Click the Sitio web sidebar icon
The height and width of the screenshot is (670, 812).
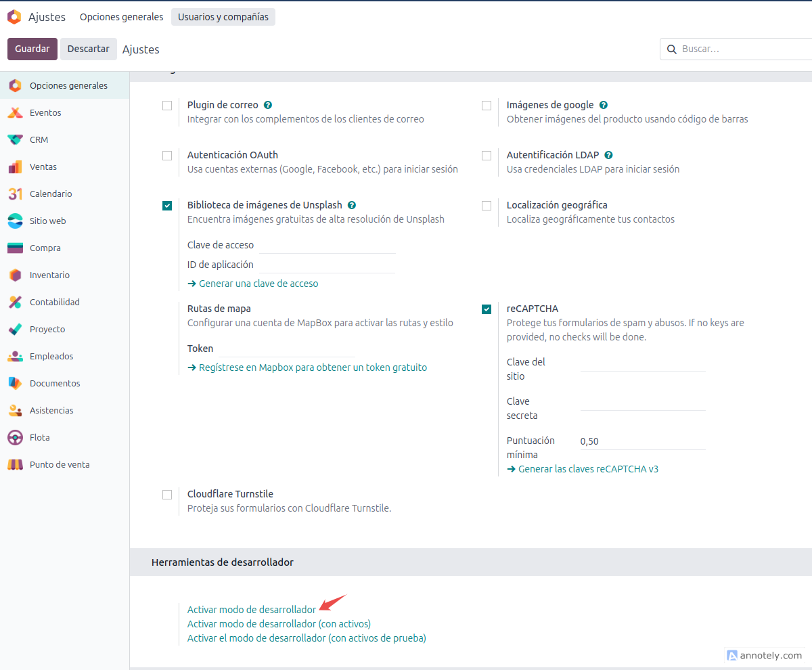[15, 221]
